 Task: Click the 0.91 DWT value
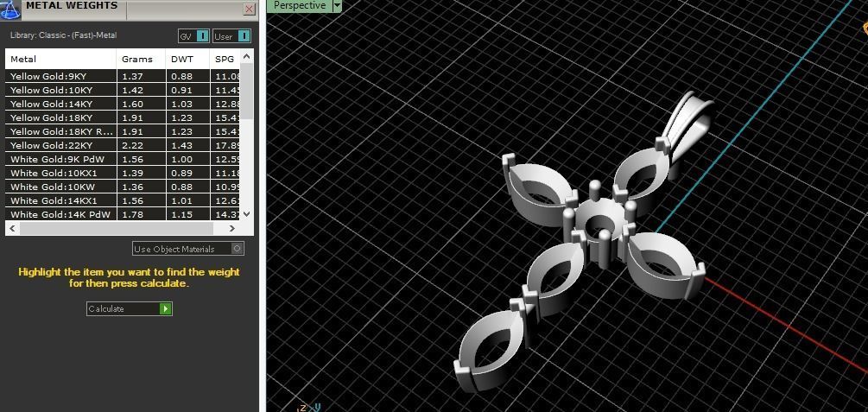(181, 91)
